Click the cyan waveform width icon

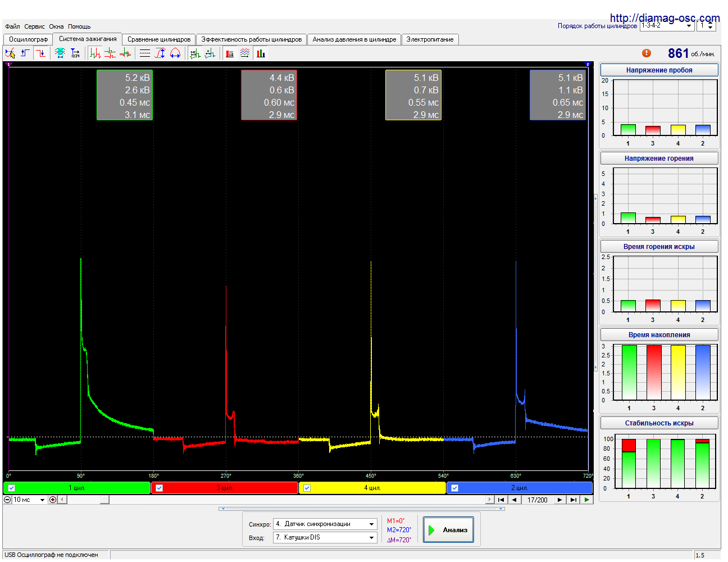pyautogui.click(x=60, y=53)
